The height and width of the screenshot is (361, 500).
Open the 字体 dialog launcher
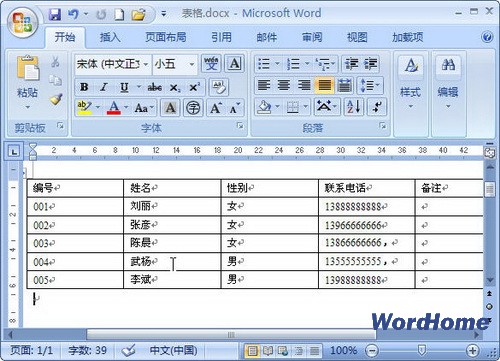240,126
